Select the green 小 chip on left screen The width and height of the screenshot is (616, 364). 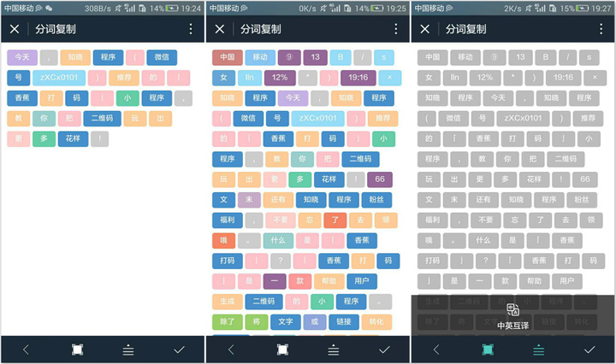tap(127, 98)
